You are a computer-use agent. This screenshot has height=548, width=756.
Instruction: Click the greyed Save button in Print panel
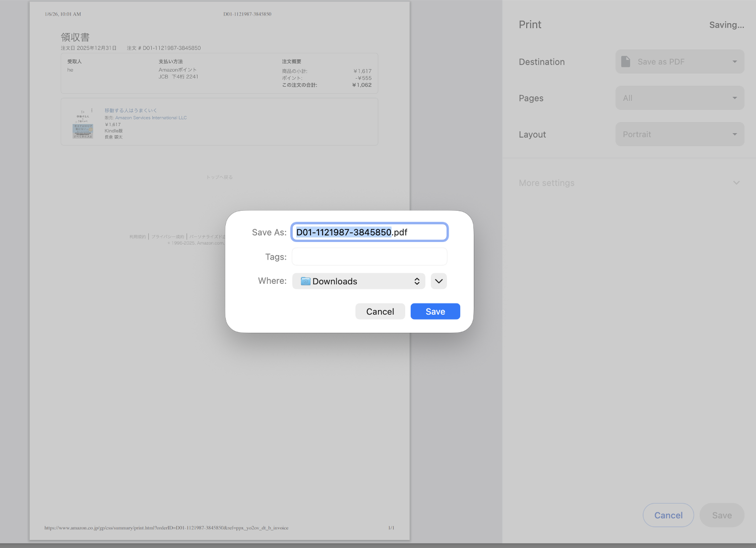[x=722, y=515]
